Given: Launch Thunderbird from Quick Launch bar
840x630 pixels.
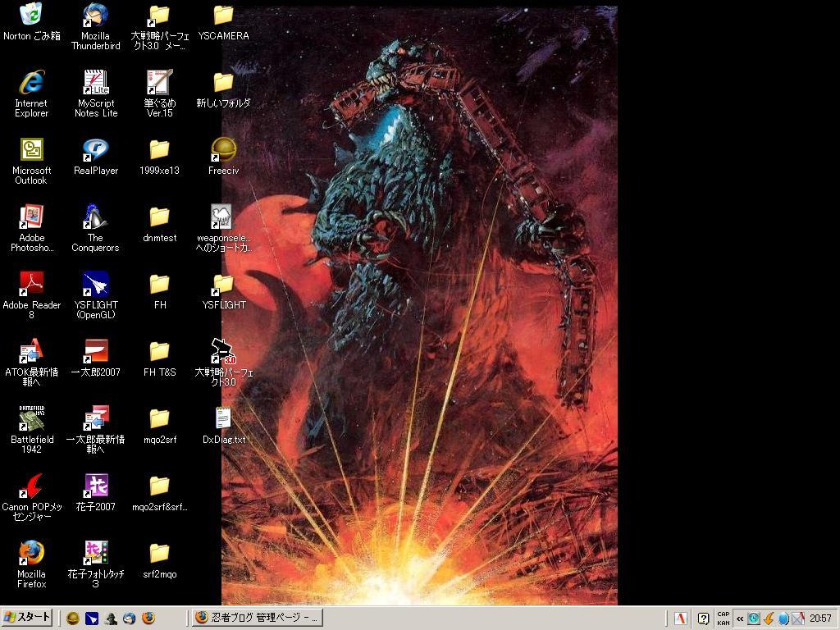Looking at the screenshot, I should tap(130, 619).
